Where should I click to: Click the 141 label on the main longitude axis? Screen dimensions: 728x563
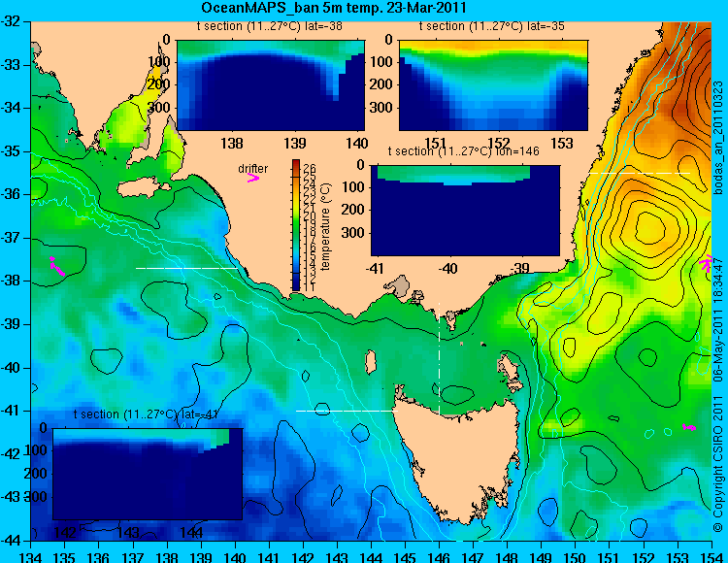[x=269, y=556]
